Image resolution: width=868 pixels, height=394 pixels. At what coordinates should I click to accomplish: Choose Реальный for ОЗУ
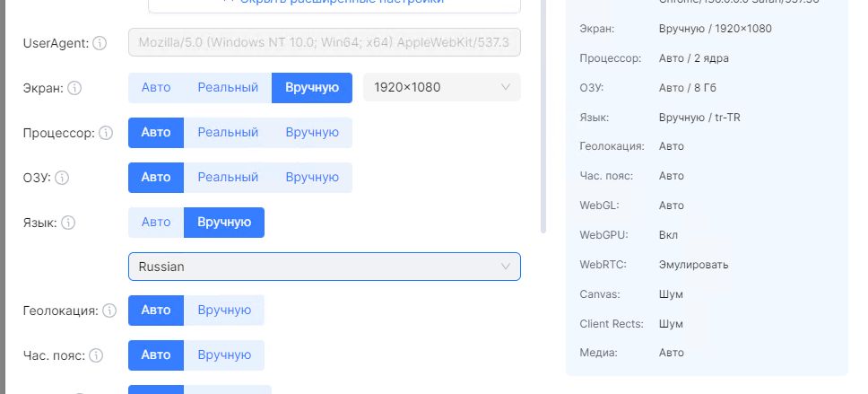(x=228, y=178)
